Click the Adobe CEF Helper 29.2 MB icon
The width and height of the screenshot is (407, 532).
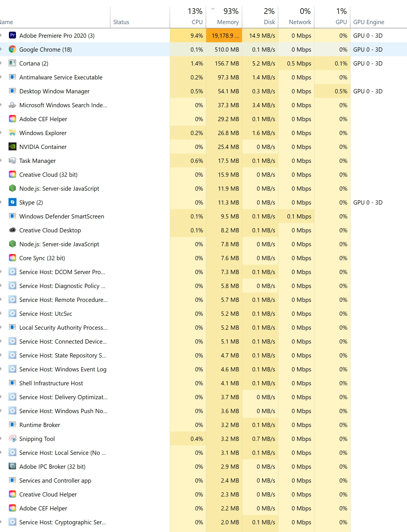(x=12, y=119)
